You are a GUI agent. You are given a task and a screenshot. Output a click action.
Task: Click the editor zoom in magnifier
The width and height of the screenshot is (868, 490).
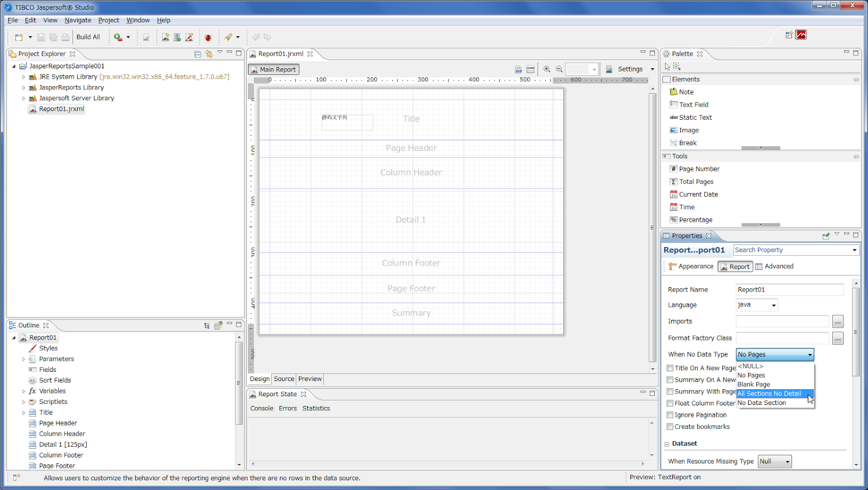click(x=547, y=69)
